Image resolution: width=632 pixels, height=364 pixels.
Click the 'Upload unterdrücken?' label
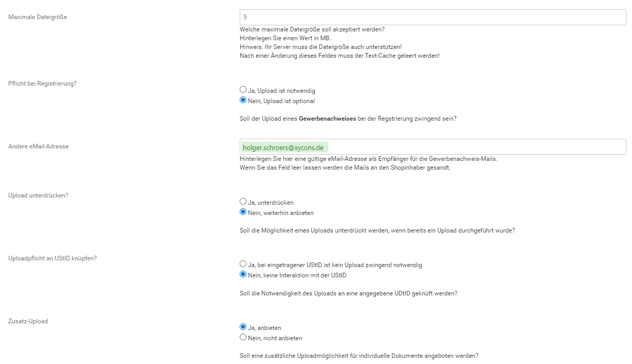click(38, 195)
